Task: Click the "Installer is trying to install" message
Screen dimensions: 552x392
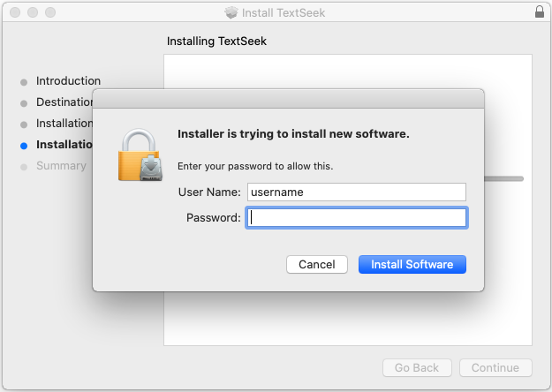Action: coord(293,134)
